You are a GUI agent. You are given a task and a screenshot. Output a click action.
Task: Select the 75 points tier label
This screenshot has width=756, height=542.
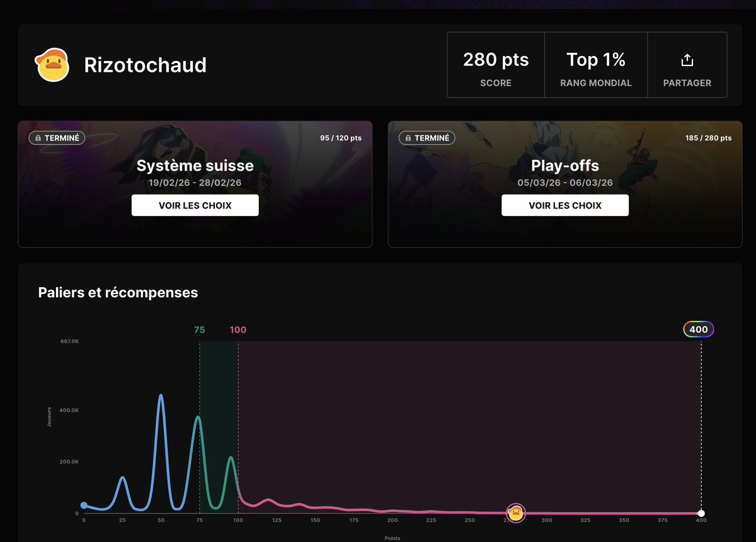tap(199, 330)
